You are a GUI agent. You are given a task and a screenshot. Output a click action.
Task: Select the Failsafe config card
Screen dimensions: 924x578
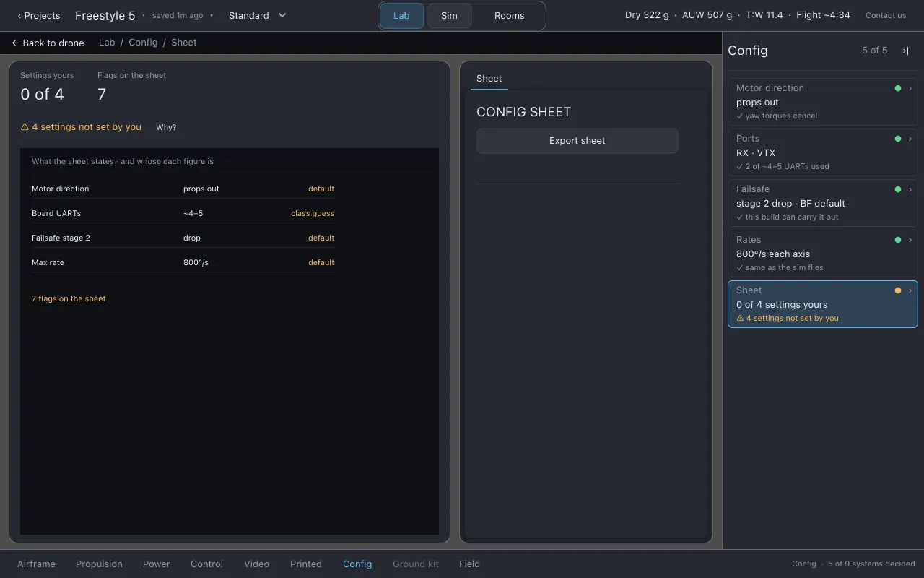point(823,203)
